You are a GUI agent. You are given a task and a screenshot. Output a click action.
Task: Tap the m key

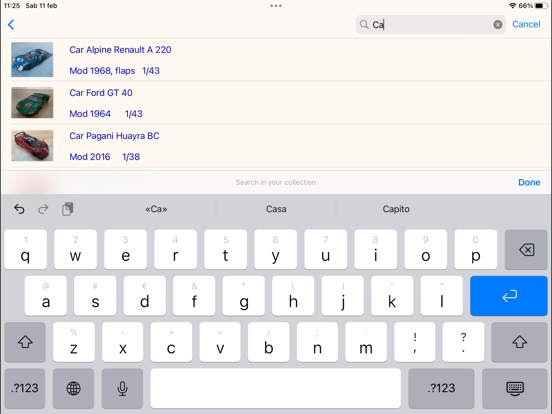(x=366, y=342)
